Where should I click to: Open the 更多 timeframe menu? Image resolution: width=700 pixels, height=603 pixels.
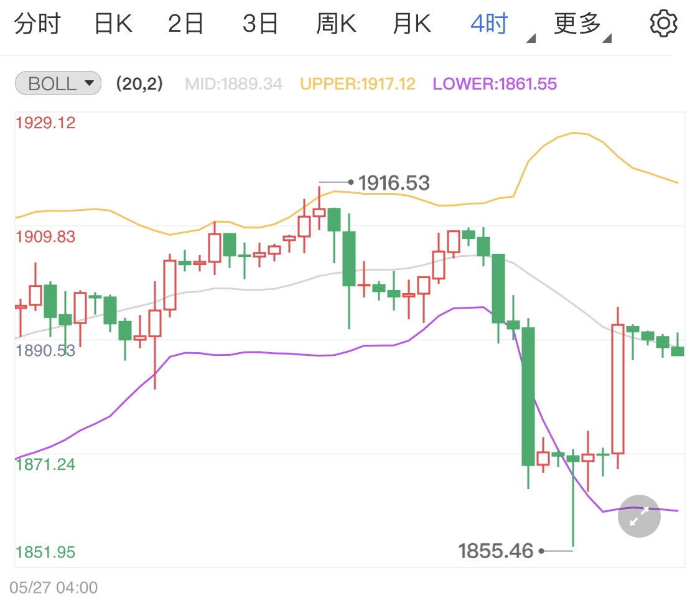(577, 24)
